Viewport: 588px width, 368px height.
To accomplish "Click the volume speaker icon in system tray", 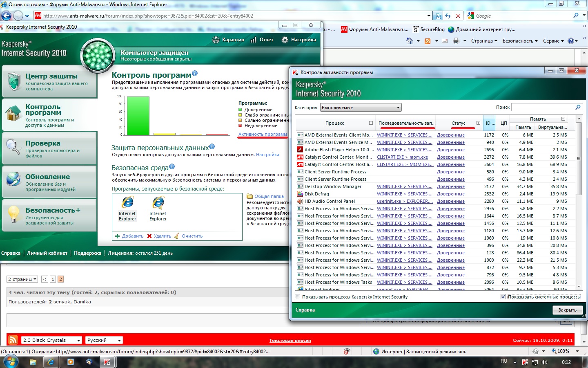I will (544, 362).
